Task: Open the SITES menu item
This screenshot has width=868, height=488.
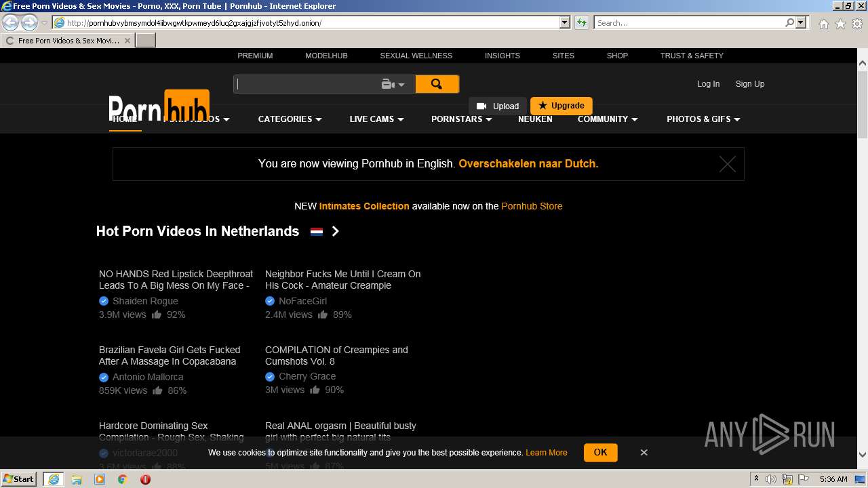Action: 564,56
